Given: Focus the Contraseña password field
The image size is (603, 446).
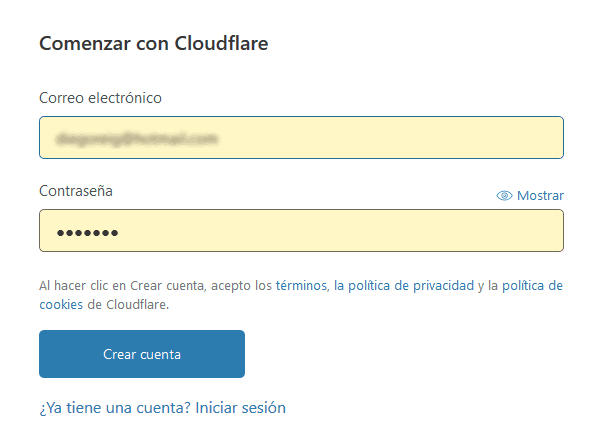Looking at the screenshot, I should (300, 231).
